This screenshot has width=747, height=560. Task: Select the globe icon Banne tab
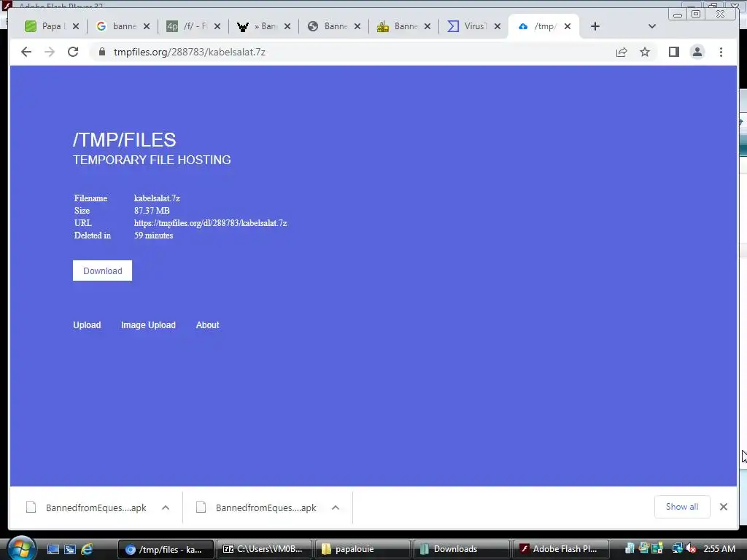(x=328, y=26)
